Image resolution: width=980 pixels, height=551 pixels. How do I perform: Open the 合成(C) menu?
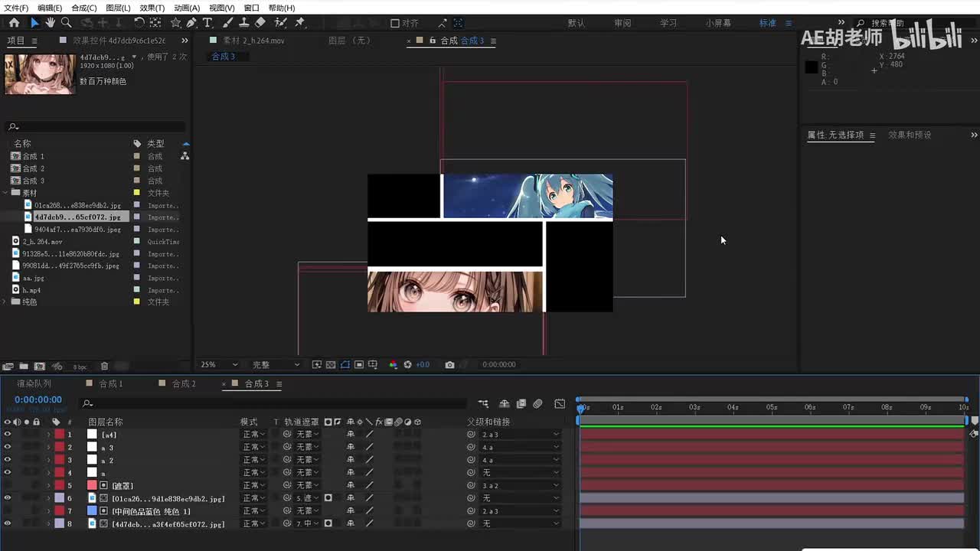pyautogui.click(x=83, y=8)
